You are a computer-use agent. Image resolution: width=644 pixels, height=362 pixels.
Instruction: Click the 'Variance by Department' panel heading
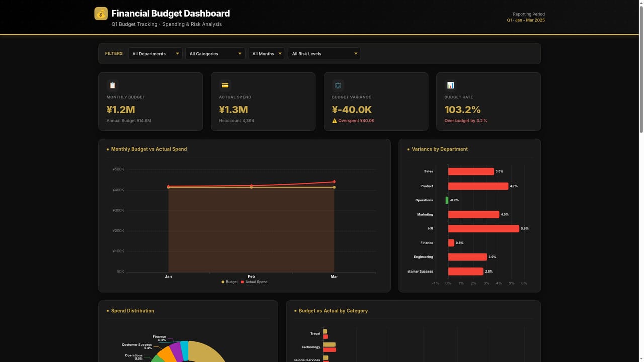(x=440, y=149)
